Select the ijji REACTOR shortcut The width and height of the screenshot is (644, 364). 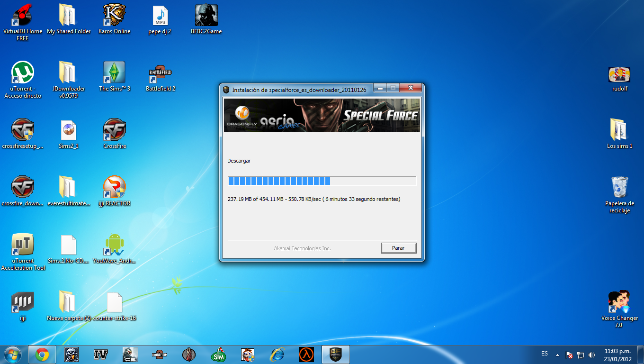click(x=115, y=191)
